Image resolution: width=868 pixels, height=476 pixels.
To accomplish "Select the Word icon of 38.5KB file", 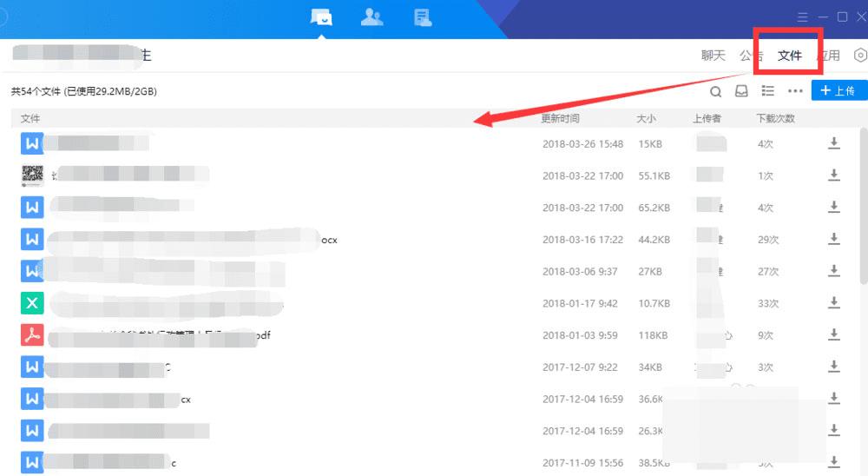I will point(32,462).
